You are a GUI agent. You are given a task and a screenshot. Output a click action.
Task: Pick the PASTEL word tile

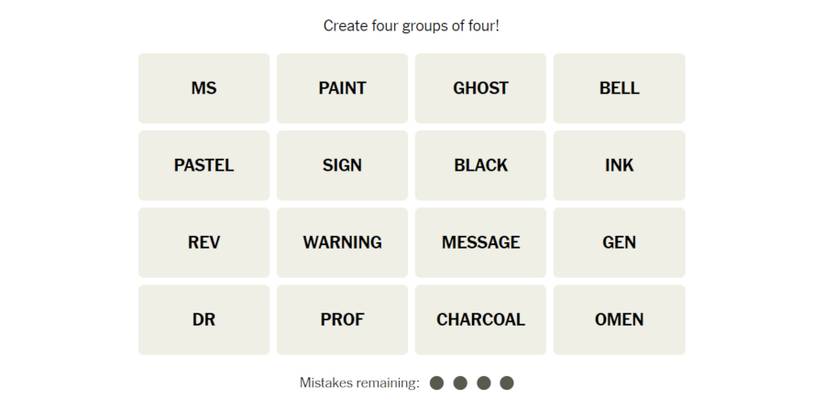[204, 165]
